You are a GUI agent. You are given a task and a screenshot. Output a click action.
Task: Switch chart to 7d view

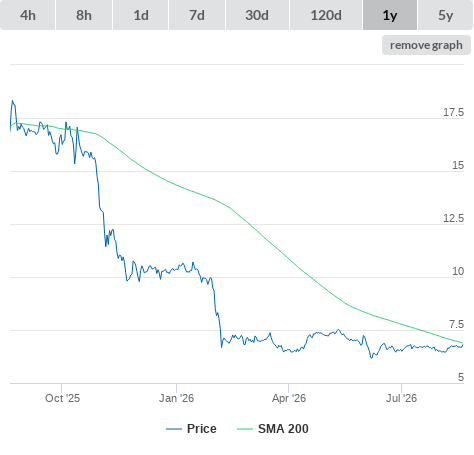[197, 15]
